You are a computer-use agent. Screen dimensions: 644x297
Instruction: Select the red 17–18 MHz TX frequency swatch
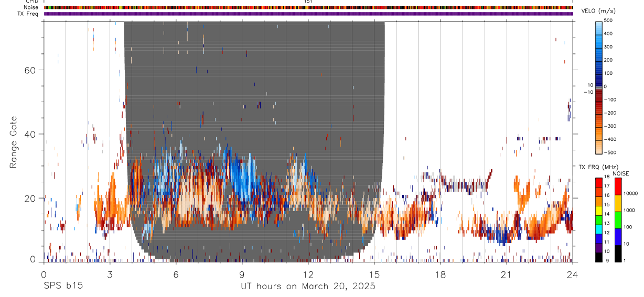[599, 182]
